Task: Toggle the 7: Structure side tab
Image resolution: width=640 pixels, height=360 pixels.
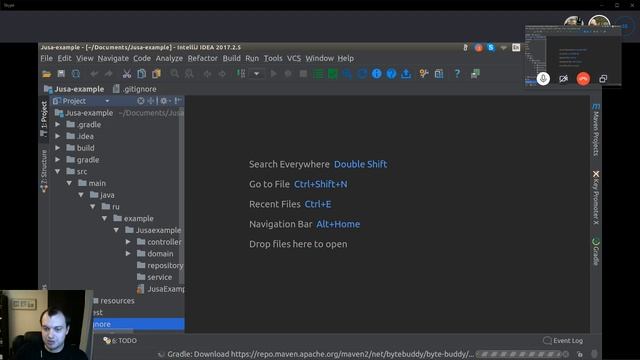Action: pos(44,171)
